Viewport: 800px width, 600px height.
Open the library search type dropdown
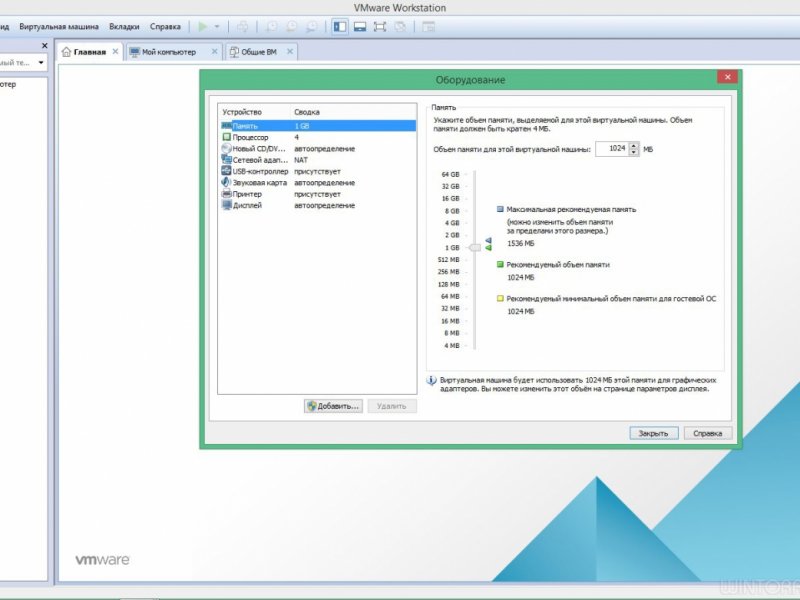41,63
